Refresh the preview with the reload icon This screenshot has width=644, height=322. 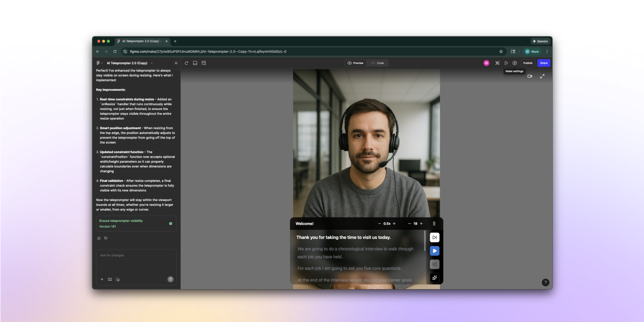(186, 63)
